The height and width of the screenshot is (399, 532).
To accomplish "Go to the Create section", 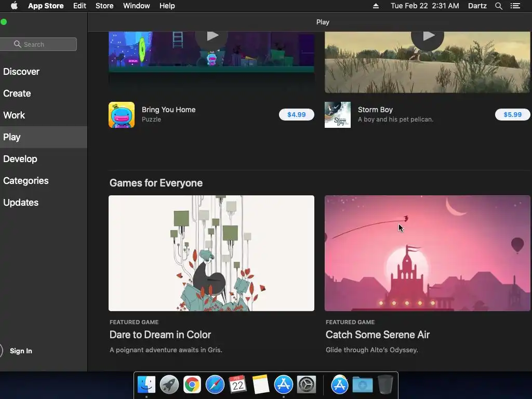I will 44,94.
